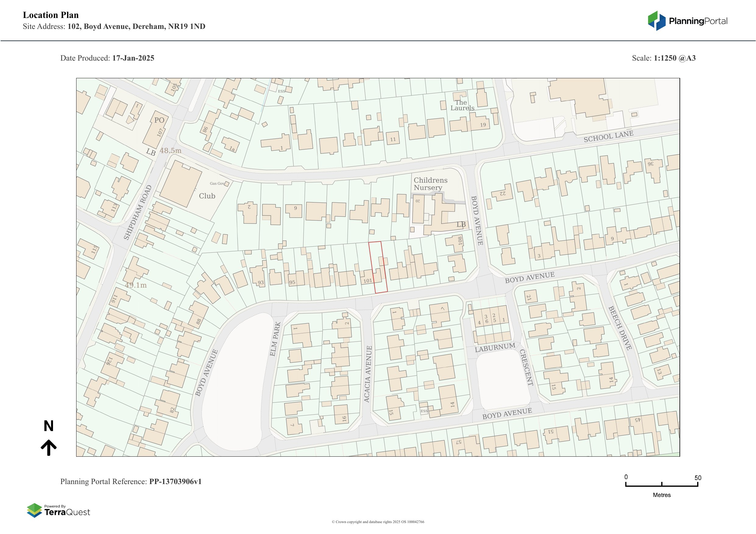Click the TerraQuest logo icon
The image size is (756, 534).
point(34,510)
